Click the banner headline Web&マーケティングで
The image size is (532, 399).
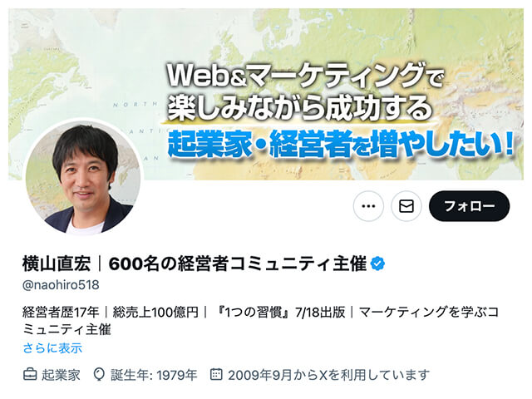point(305,76)
